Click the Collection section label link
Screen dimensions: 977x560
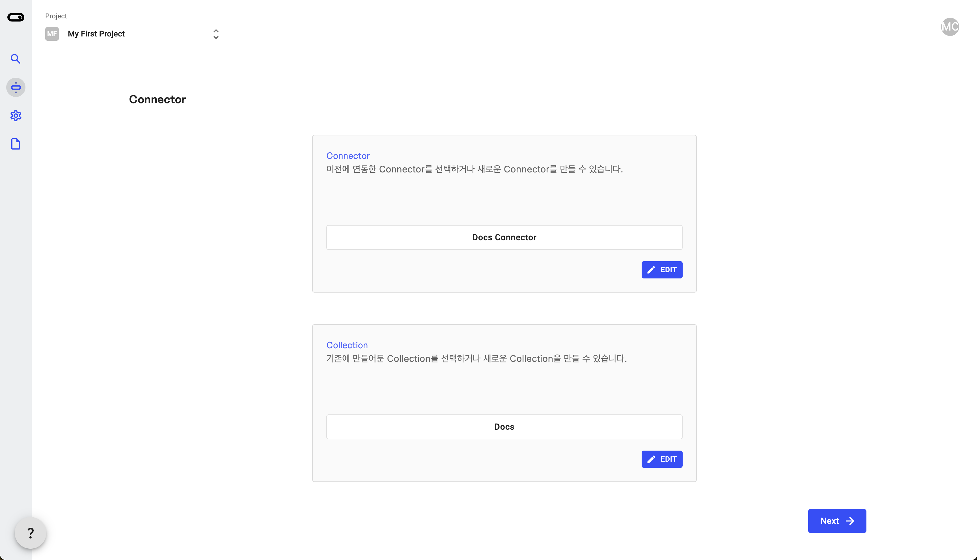click(x=347, y=345)
